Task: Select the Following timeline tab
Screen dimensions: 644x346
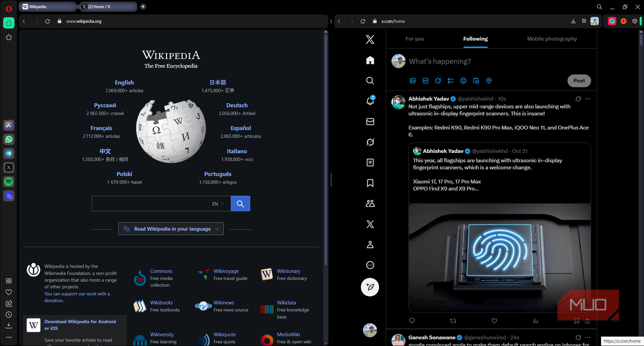Action: point(475,39)
